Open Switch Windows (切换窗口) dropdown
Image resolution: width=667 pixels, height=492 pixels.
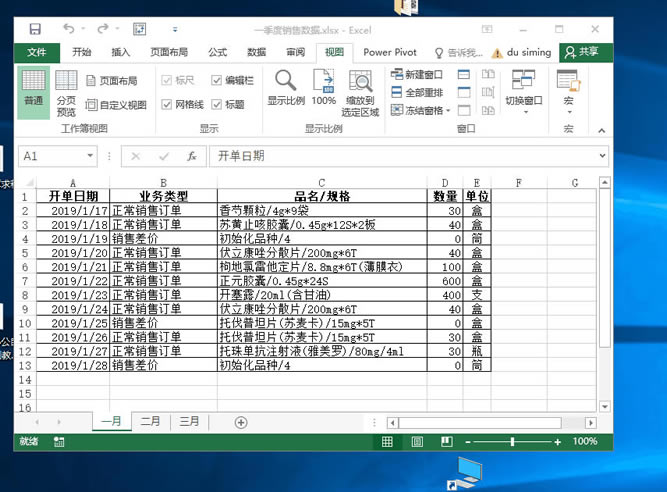[524, 92]
